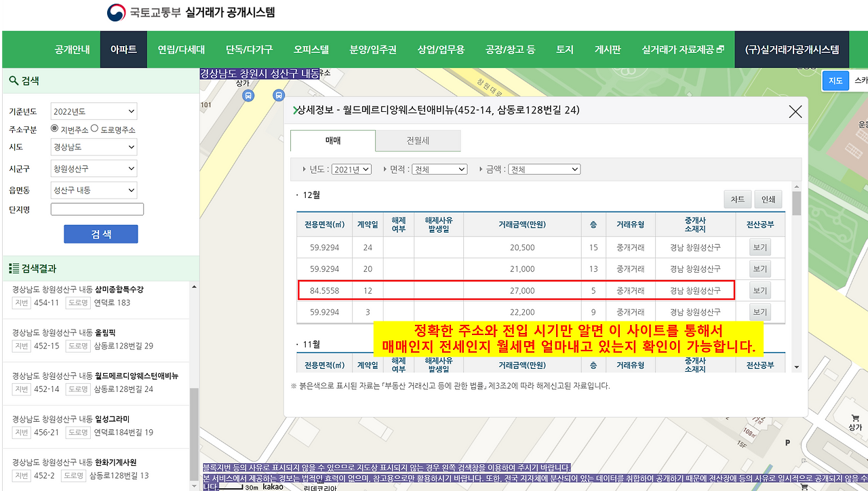Click the 차트 button
The image size is (868, 491).
pos(737,199)
